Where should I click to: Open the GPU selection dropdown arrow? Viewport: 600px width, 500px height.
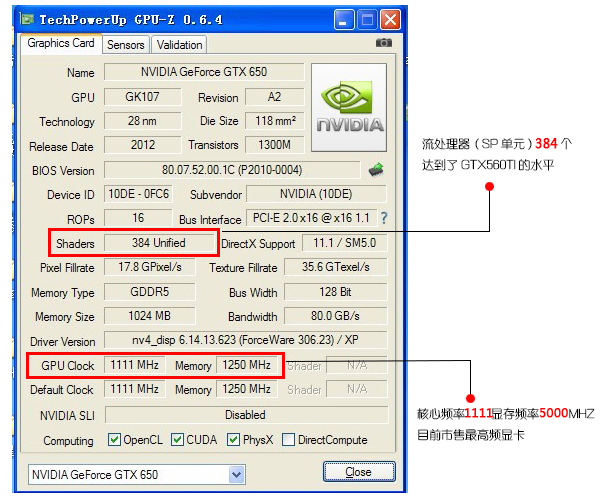(236, 475)
